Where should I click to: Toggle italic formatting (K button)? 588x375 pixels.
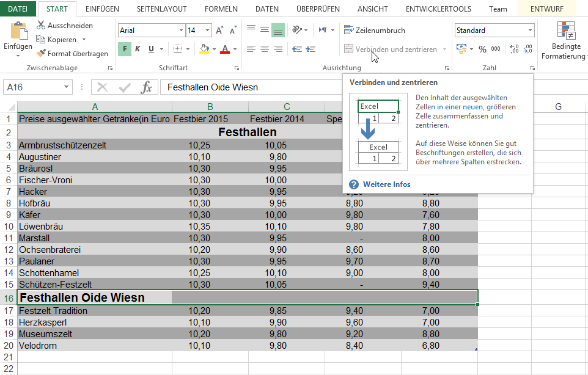138,49
